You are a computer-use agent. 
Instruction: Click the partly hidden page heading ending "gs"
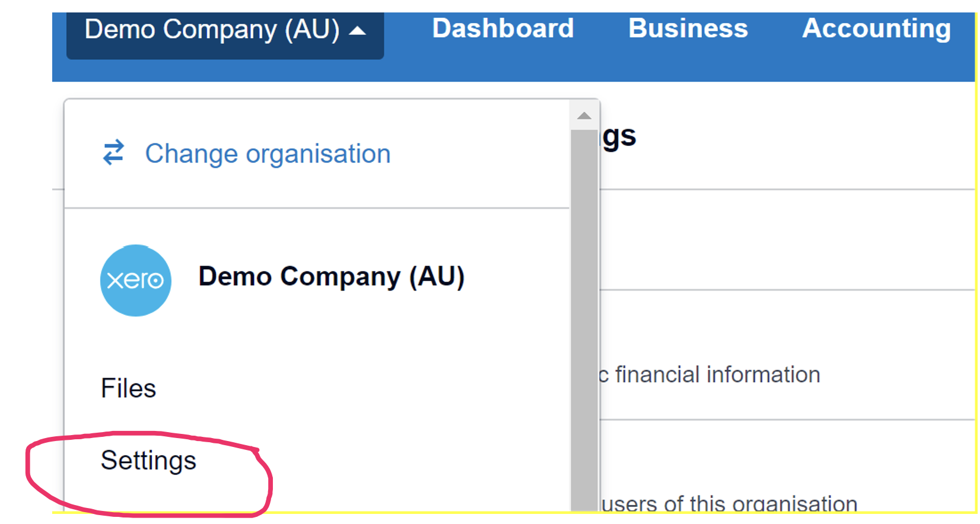619,138
